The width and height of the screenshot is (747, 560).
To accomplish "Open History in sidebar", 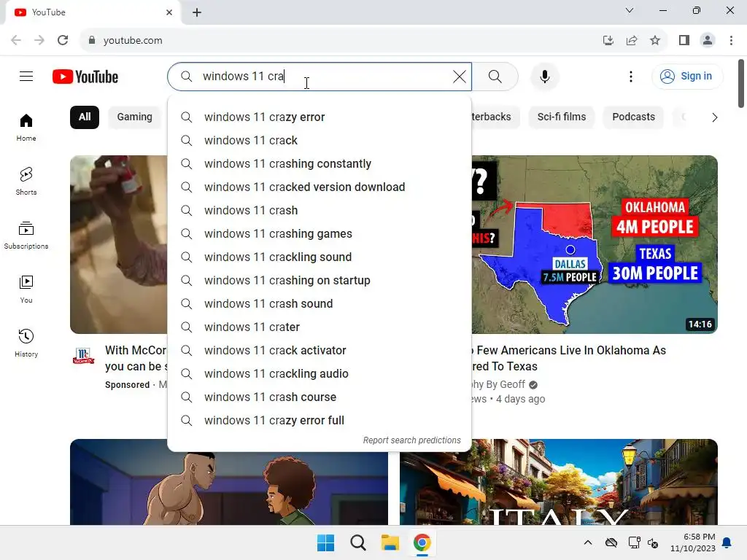I will pyautogui.click(x=26, y=343).
